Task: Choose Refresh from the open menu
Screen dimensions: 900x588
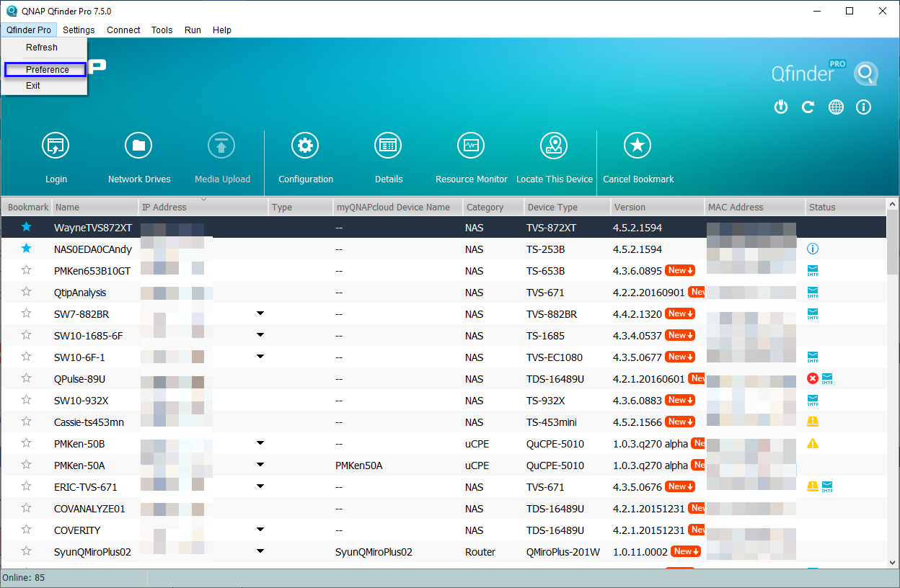Action: 42,48
